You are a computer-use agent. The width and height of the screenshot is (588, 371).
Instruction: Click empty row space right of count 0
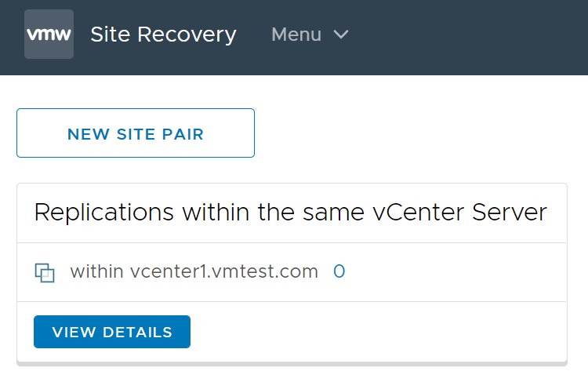455,271
